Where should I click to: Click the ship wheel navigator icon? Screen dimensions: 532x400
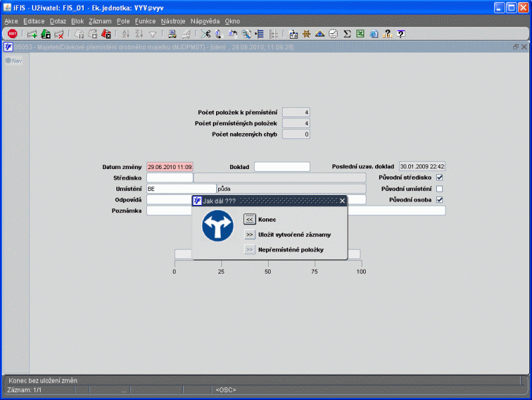tap(307, 34)
